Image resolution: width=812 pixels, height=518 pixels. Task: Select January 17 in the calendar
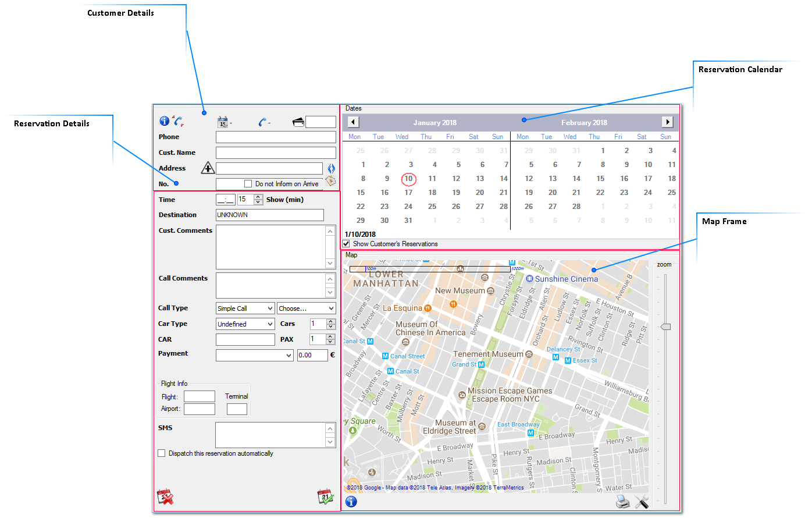(x=408, y=193)
